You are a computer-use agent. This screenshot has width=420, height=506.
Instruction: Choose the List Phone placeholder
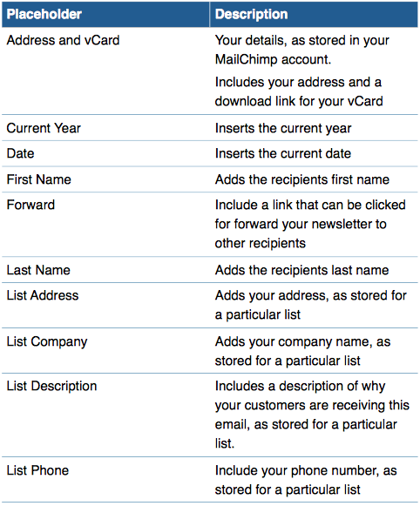37,470
